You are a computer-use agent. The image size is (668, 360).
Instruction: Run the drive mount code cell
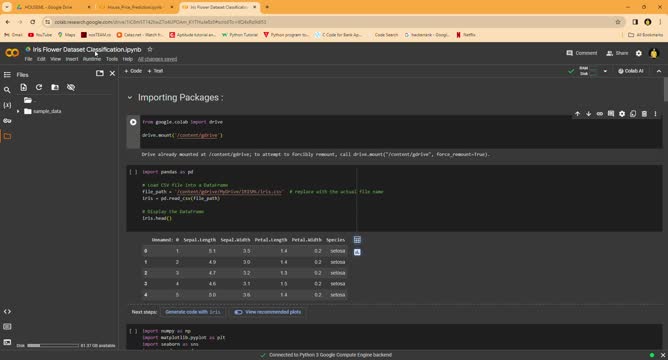133,122
